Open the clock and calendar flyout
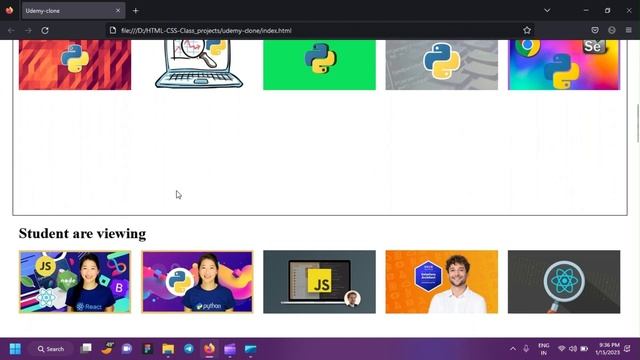 coord(607,349)
